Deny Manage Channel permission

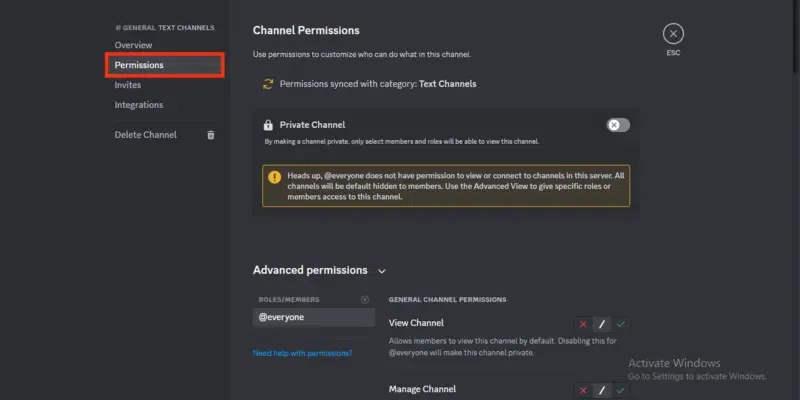click(583, 390)
